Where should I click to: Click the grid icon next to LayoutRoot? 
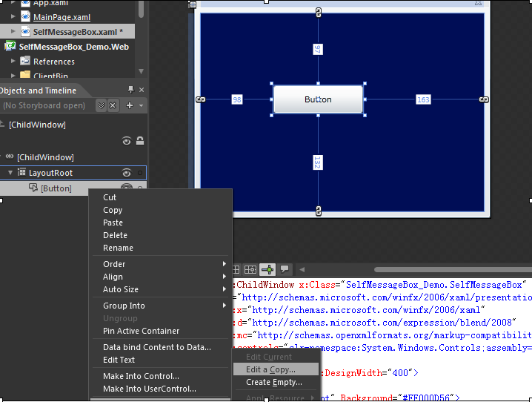[x=21, y=173]
